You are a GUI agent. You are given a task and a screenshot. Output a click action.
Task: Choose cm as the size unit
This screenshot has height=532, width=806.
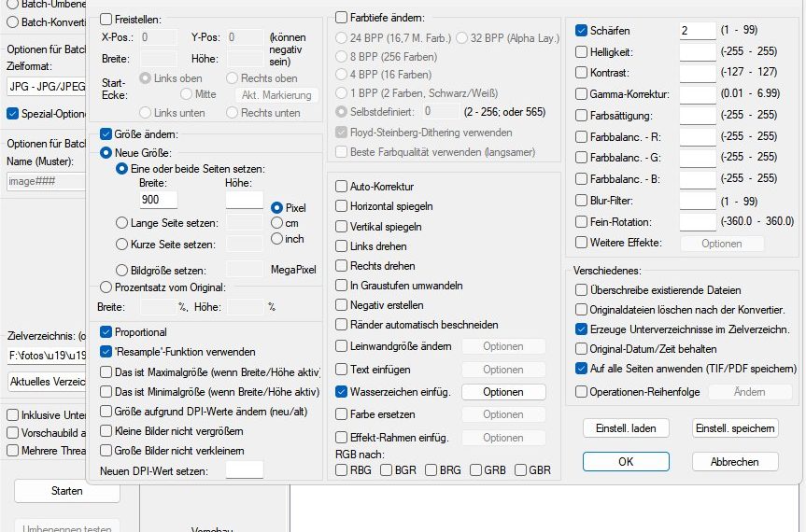coord(276,223)
